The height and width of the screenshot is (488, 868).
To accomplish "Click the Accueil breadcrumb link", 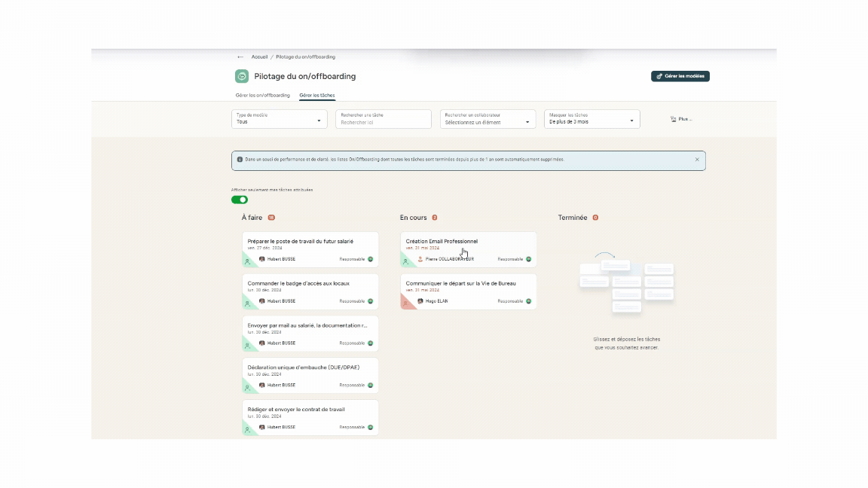I will [x=259, y=57].
